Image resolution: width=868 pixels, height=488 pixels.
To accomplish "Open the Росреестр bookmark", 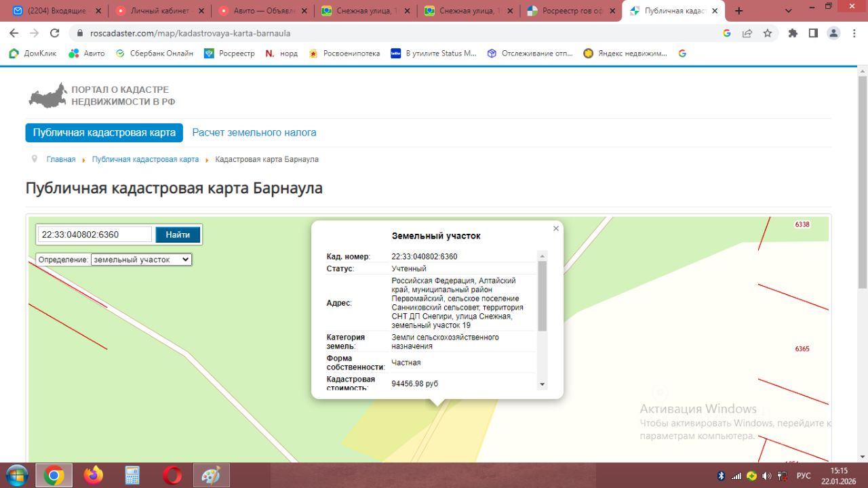I will coord(229,54).
